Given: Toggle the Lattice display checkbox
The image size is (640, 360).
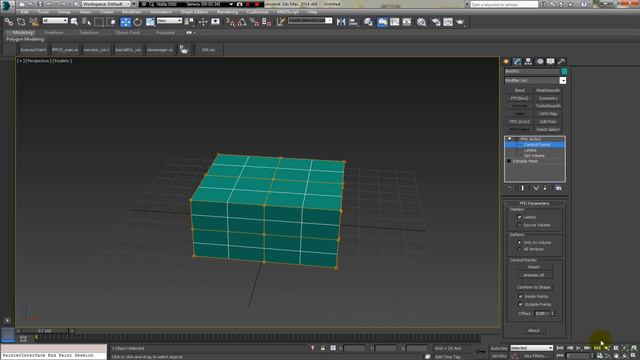Looking at the screenshot, I should [x=520, y=217].
